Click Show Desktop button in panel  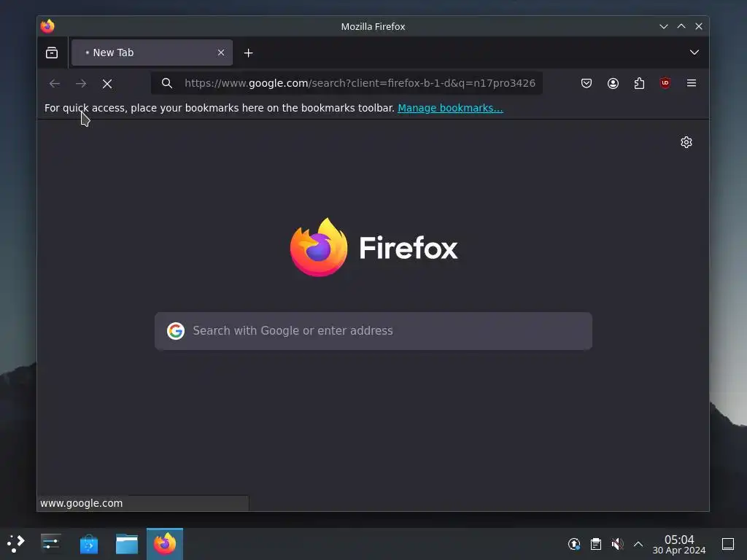pos(728,544)
